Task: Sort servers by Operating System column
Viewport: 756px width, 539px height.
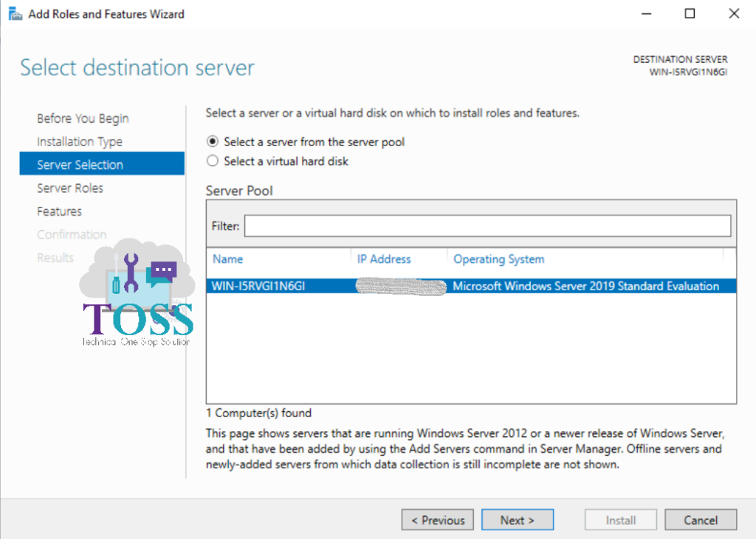Action: pyautogui.click(x=498, y=258)
